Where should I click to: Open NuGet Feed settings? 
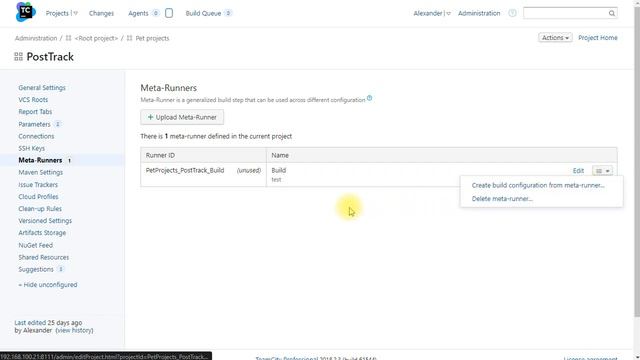click(36, 245)
